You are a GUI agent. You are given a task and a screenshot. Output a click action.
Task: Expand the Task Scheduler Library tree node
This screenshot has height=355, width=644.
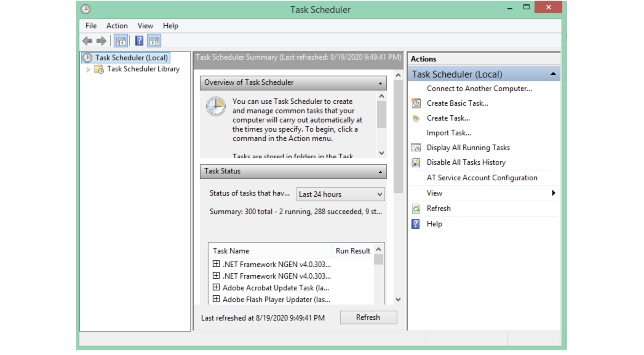point(88,70)
